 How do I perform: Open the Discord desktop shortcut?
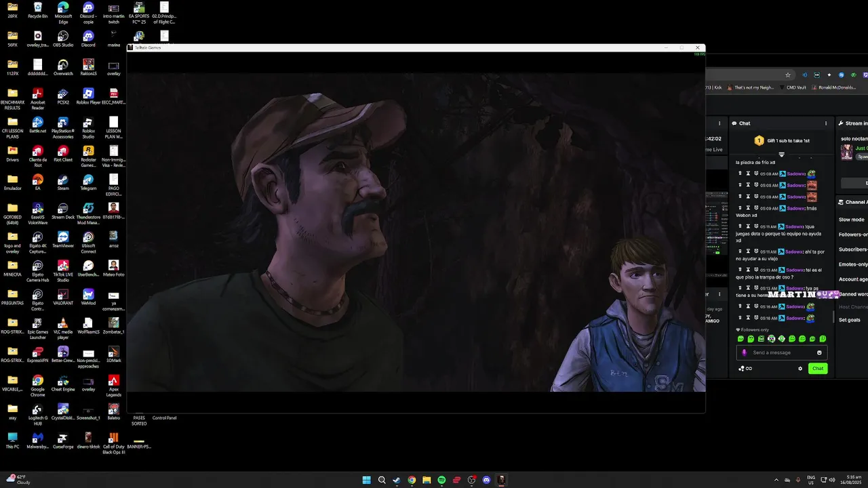tap(88, 39)
